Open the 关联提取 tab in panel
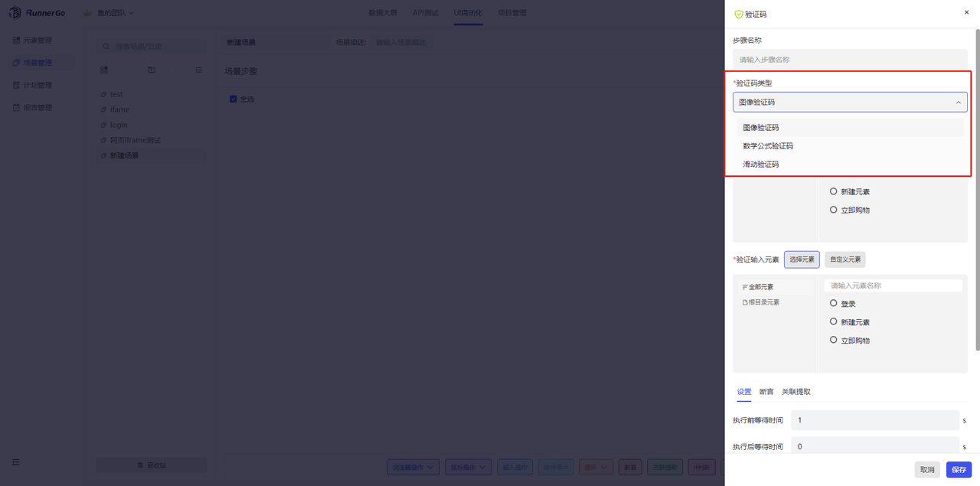Viewport: 980px width, 486px height. click(796, 392)
